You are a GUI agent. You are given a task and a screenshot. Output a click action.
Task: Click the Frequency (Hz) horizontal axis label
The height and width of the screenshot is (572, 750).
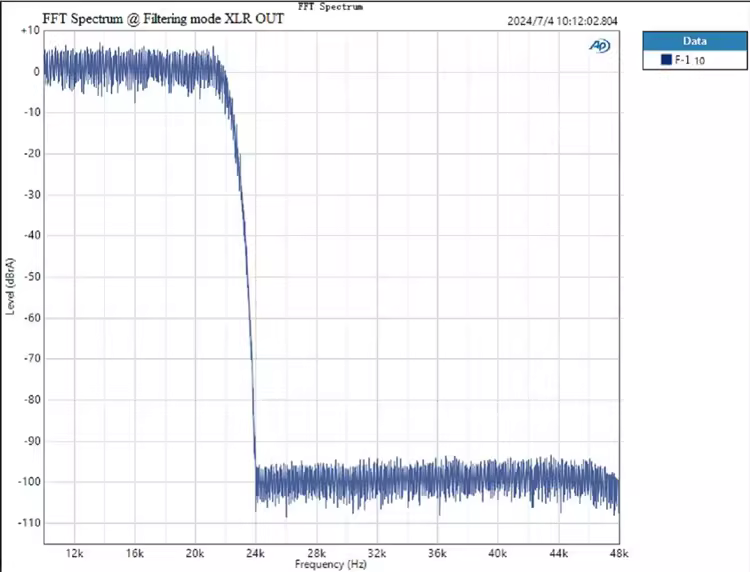[331, 564]
